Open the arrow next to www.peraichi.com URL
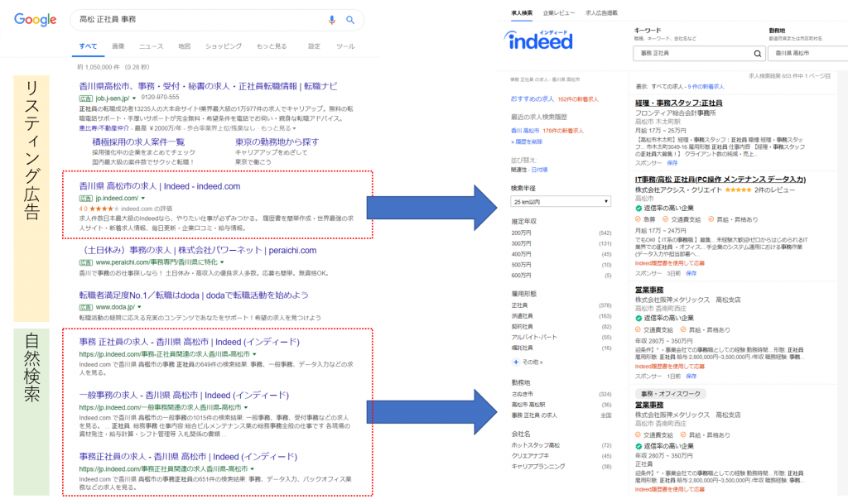Viewport: 848px width, 504px height. tap(222, 262)
